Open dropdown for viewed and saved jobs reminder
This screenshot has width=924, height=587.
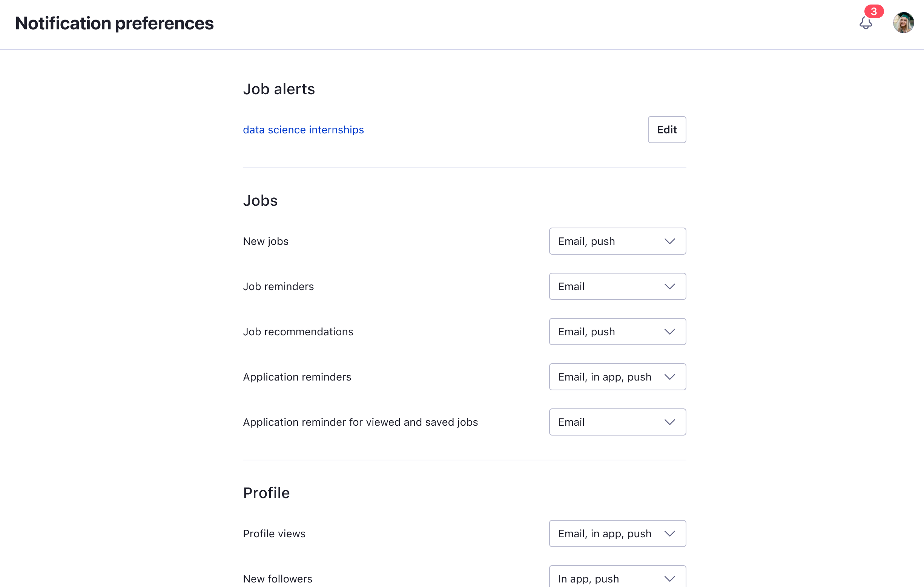(617, 422)
